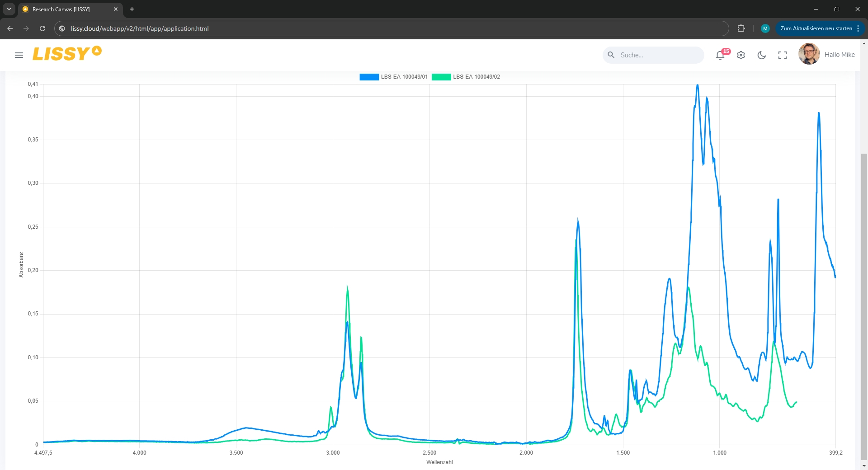Enter fullscreen mode via frame icon

pos(783,55)
